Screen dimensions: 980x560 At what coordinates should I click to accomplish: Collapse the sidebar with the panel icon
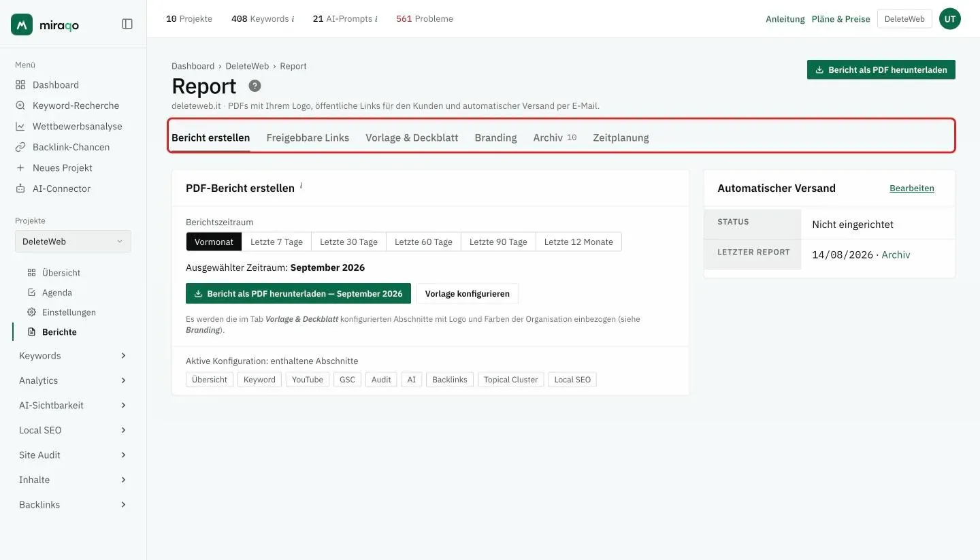click(x=127, y=24)
